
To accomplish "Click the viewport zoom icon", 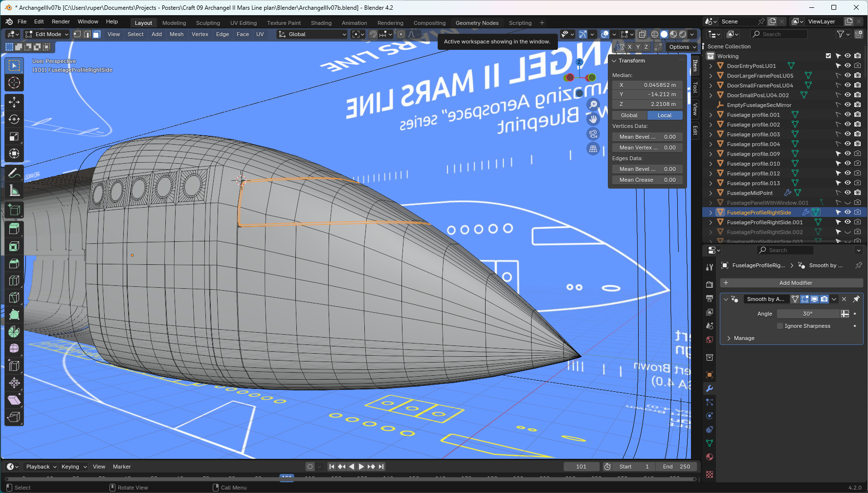I will coord(593,104).
